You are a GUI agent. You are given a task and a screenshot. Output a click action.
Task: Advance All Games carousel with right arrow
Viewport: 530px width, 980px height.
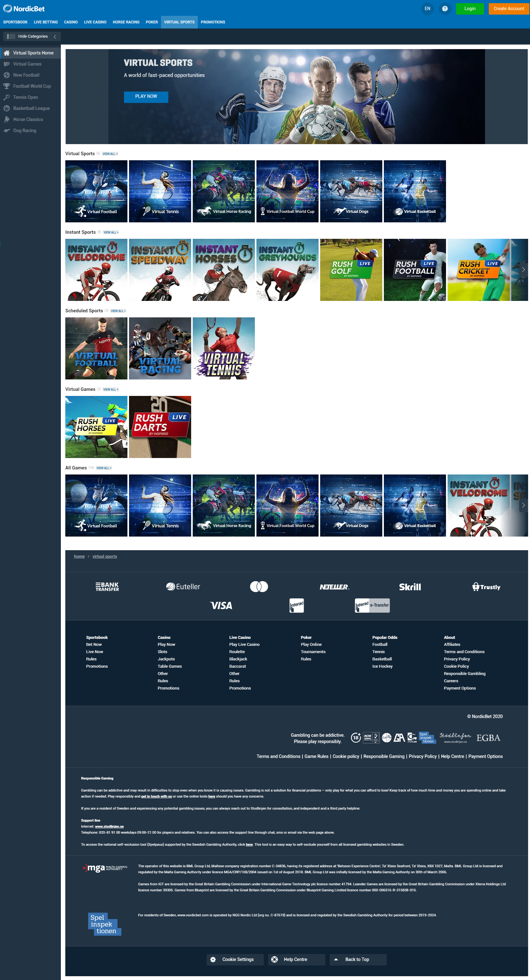coord(523,505)
